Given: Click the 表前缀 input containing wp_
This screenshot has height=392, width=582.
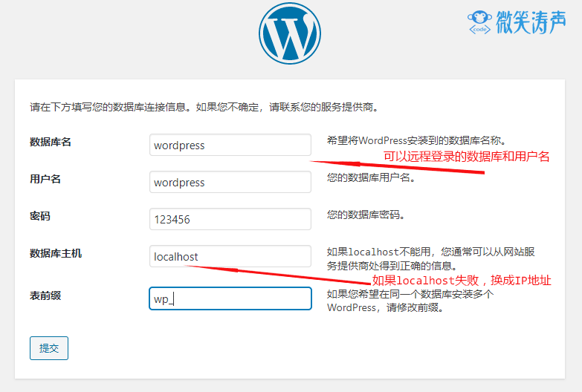Looking at the screenshot, I should (x=230, y=298).
